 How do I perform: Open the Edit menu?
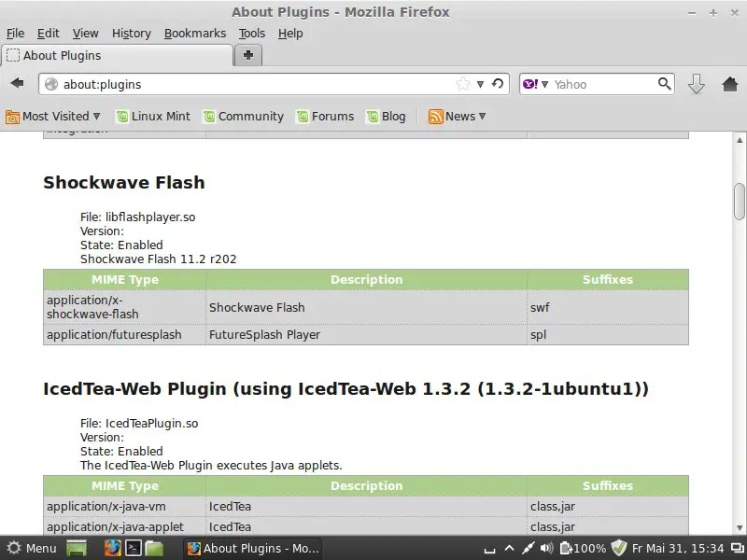(x=49, y=34)
